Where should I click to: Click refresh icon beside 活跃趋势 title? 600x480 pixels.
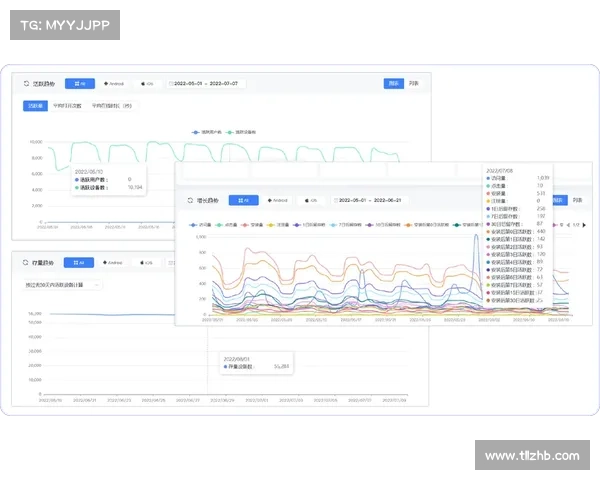(x=24, y=85)
